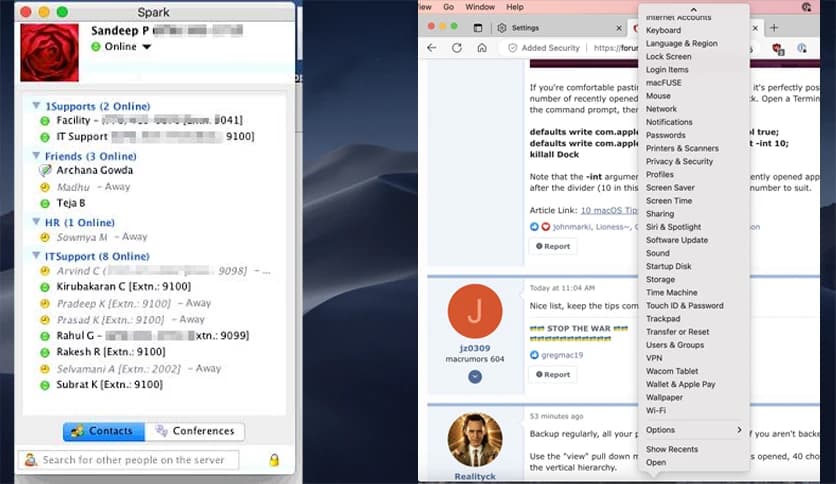Screen dimensions: 836x484
Task: Click the padlock icon in Spark's bottom bar
Action: coord(274,460)
